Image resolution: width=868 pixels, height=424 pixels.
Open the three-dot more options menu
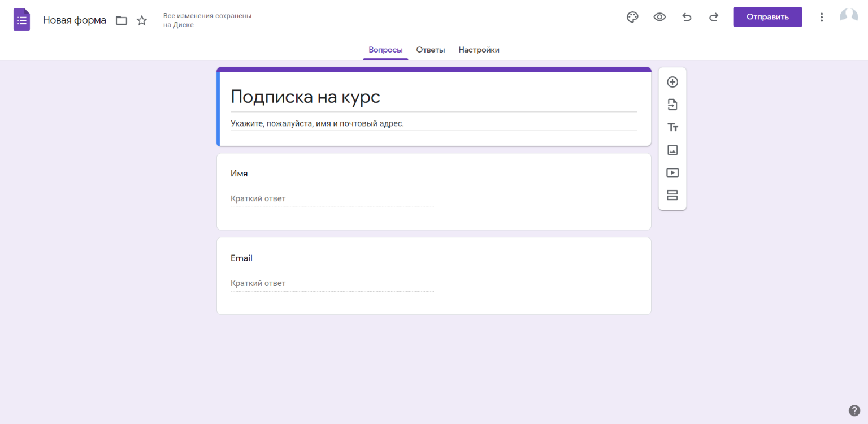822,17
